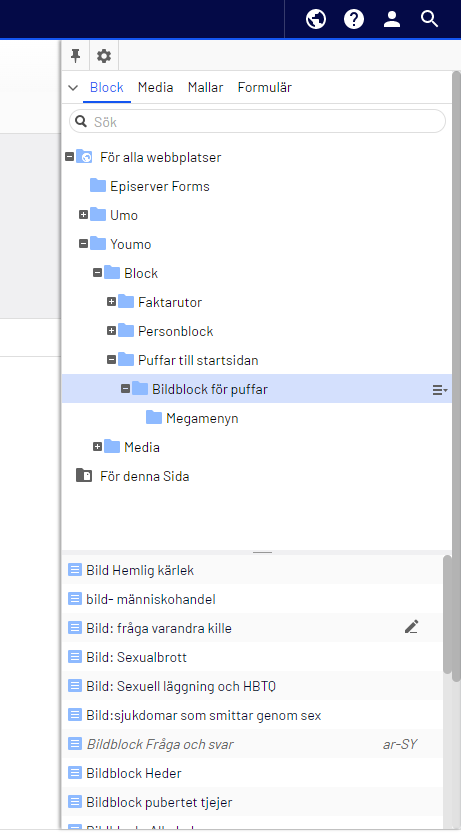Viewport: 461px width, 834px height.
Task: Open the user profile icon
Action: [x=392, y=19]
